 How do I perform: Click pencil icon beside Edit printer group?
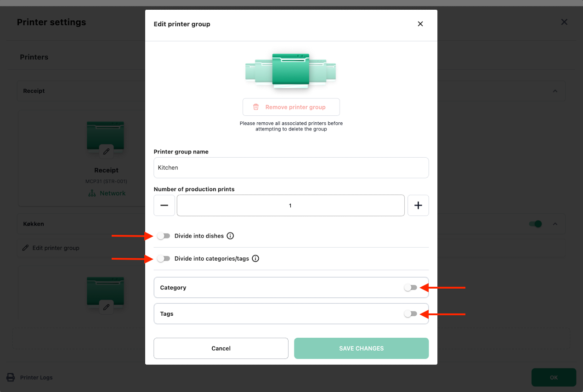26,248
